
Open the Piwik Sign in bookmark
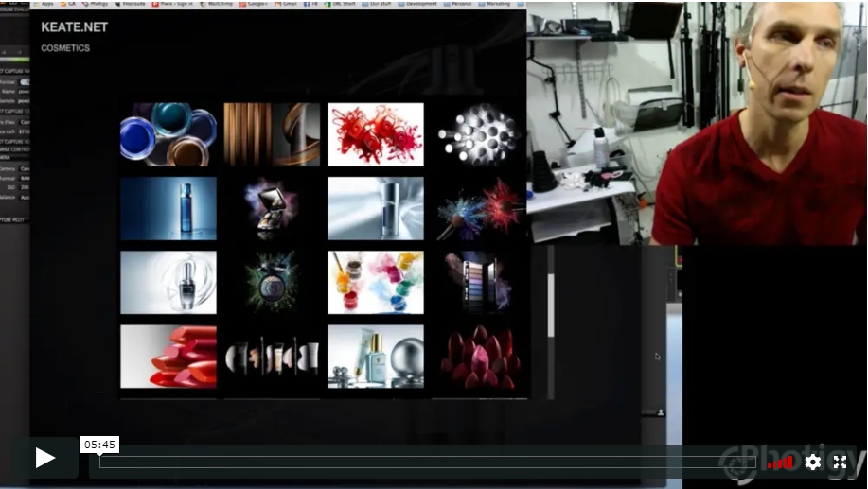(172, 4)
